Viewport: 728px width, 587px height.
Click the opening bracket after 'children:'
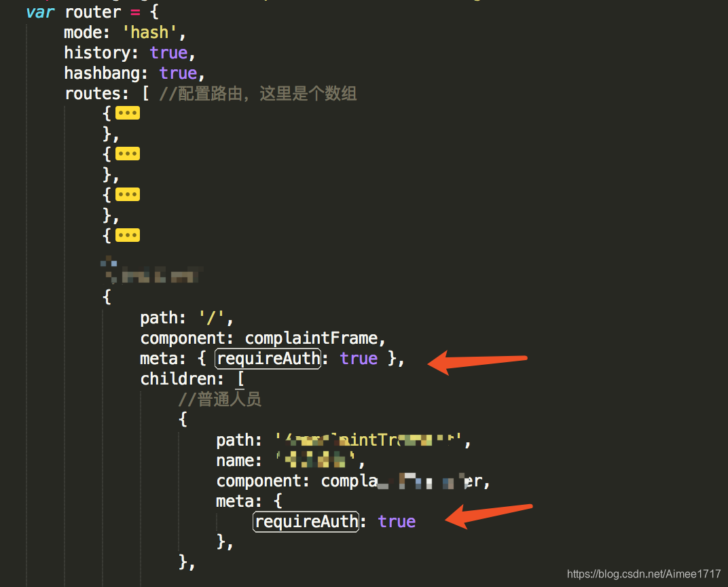coord(240,379)
